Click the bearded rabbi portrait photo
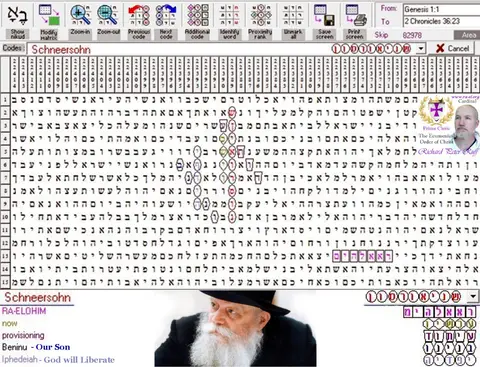 click(235, 329)
